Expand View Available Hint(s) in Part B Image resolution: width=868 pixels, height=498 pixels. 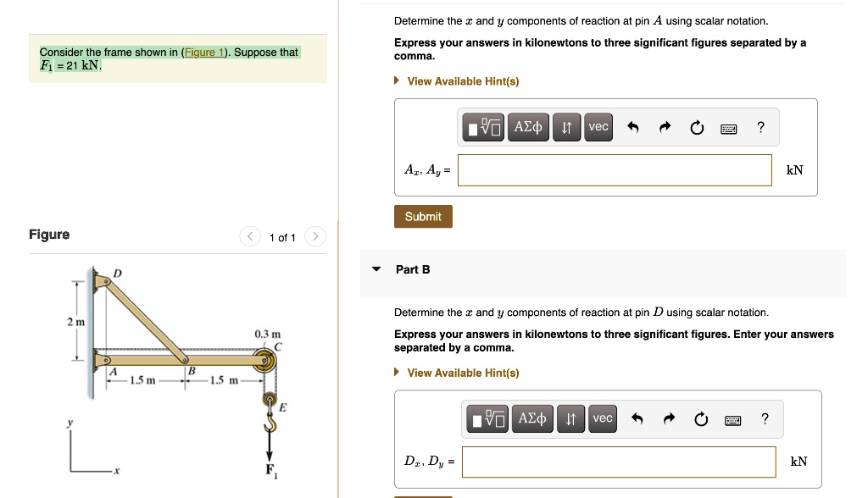(x=463, y=373)
